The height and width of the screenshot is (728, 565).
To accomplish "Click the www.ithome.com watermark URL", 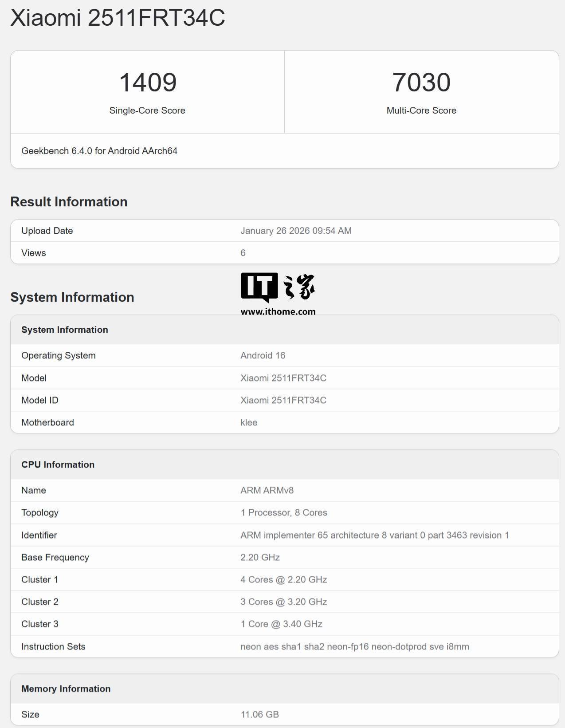I will tap(278, 311).
